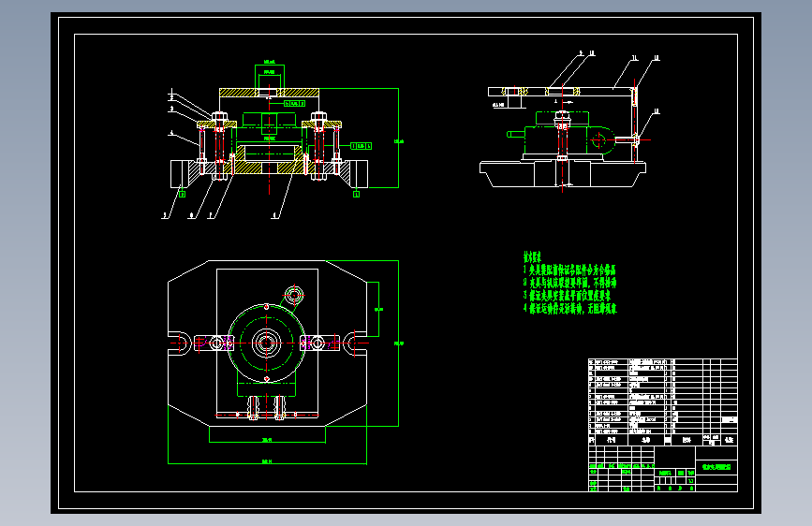812x526 pixels.
Task: Click note line 4 in green technical requirements
Action: [x=569, y=309]
